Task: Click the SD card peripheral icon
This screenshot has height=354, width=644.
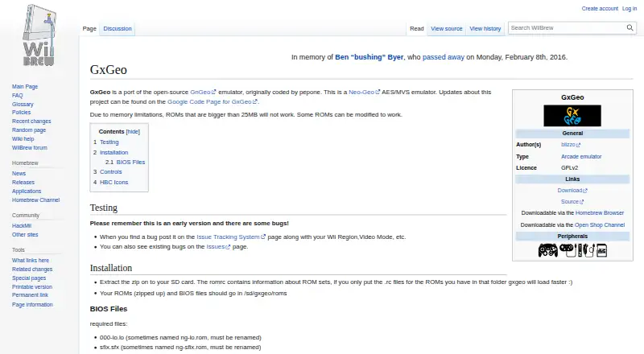Action: tap(601, 250)
